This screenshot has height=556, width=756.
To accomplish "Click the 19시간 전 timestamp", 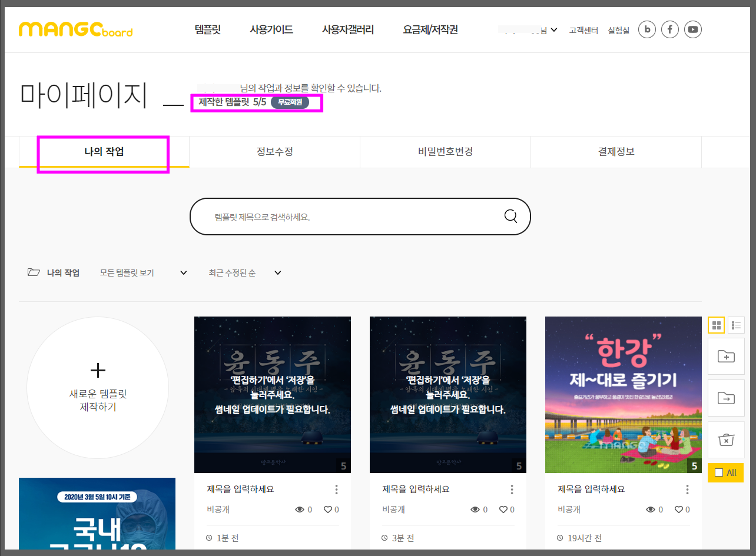I will pyautogui.click(x=585, y=538).
